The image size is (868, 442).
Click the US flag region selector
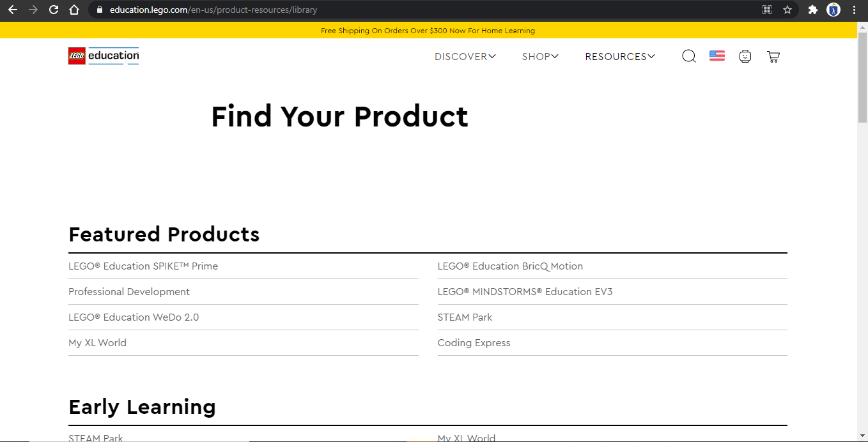click(x=717, y=56)
